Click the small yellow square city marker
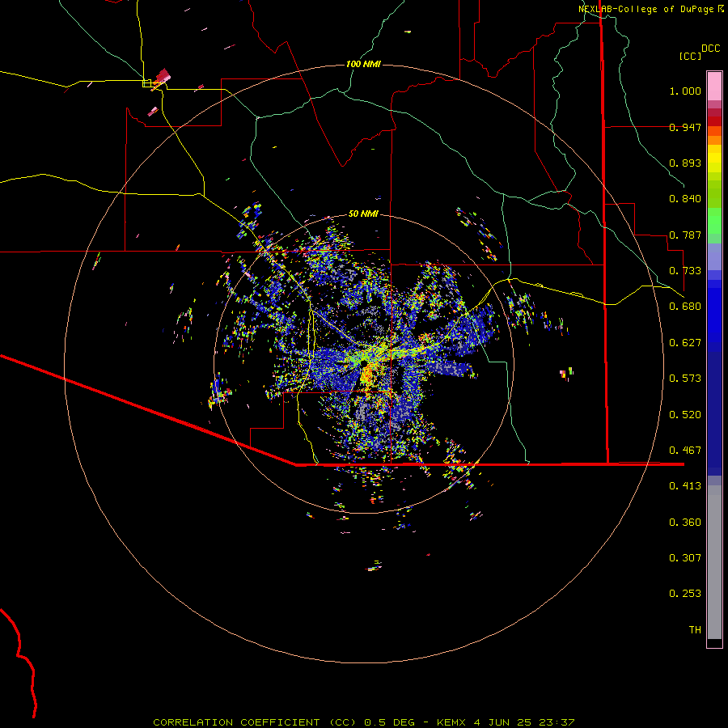 pos(146,83)
